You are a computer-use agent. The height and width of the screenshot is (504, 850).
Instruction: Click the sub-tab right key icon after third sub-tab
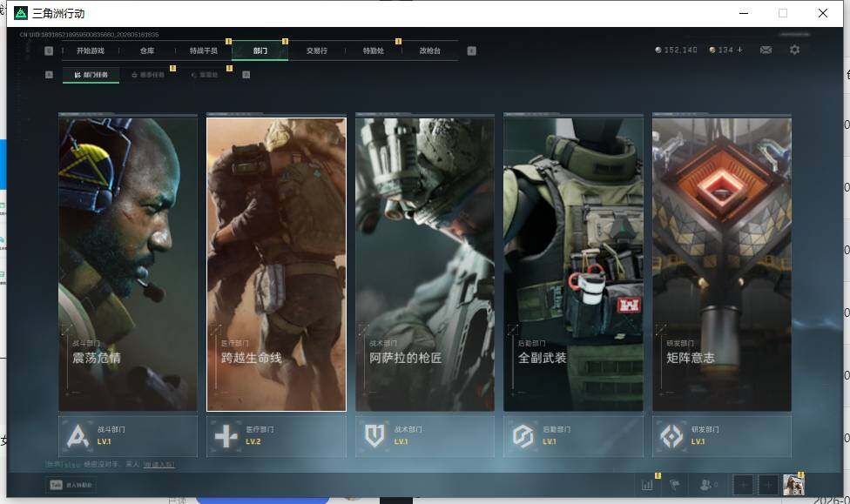(x=246, y=75)
